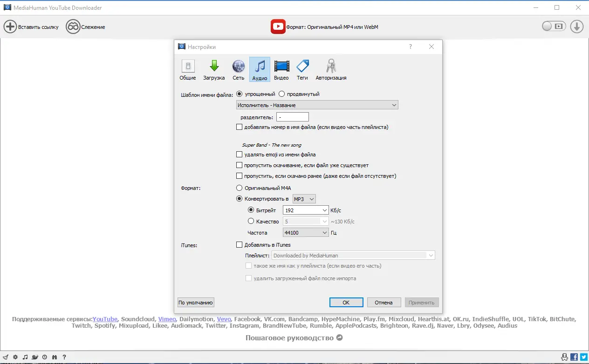This screenshot has height=364, width=589.
Task: Open the YouTube supported service link
Action: (x=105, y=319)
